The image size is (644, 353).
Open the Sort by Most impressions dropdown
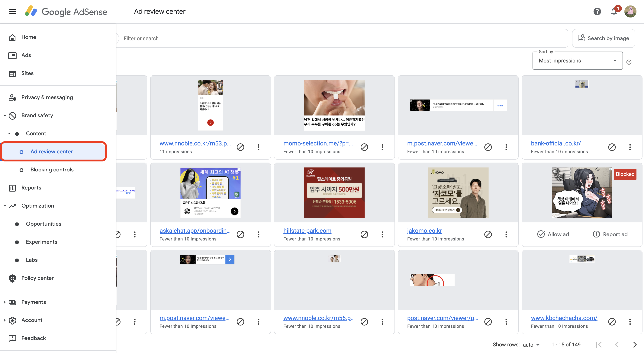577,61
